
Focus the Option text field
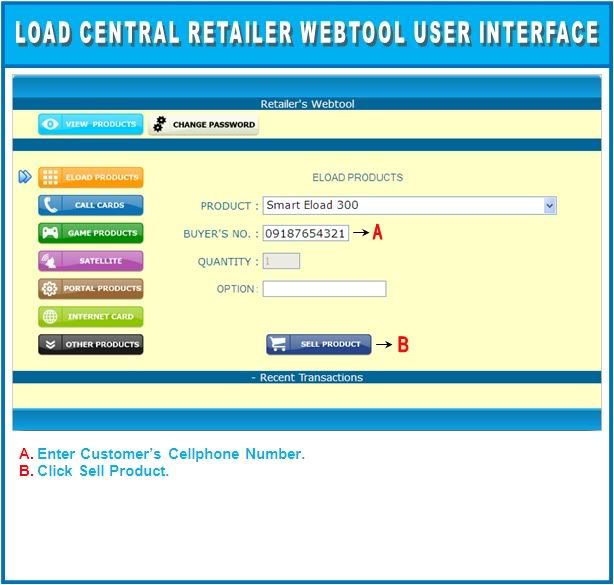click(324, 289)
